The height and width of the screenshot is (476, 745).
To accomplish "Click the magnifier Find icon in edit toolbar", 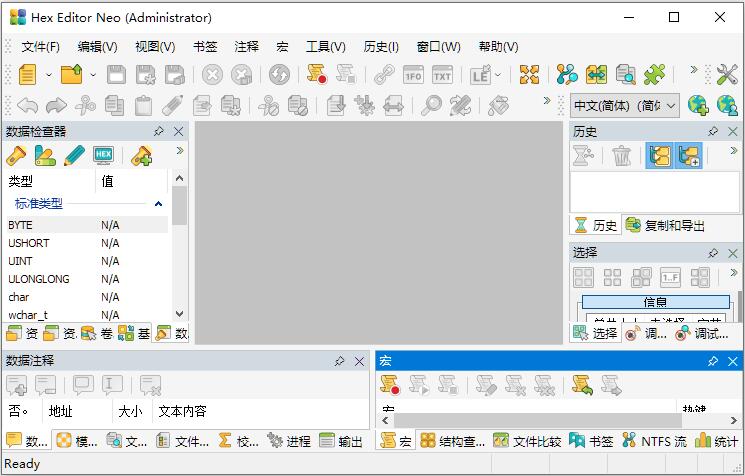I will click(431, 105).
